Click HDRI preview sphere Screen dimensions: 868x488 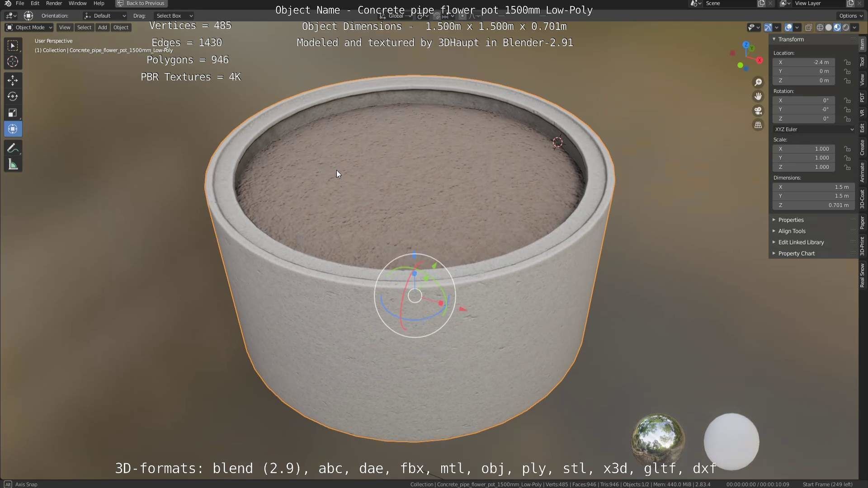click(658, 440)
